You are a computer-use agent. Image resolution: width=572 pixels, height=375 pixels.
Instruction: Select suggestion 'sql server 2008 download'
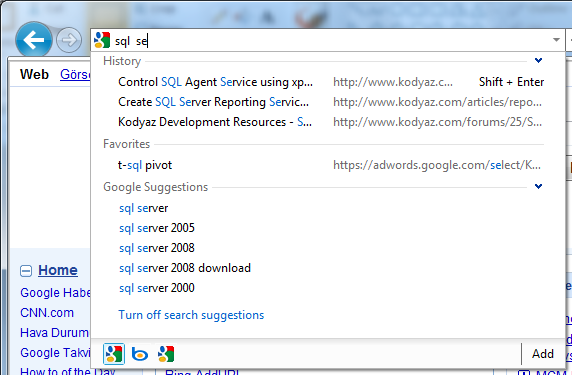tap(185, 268)
